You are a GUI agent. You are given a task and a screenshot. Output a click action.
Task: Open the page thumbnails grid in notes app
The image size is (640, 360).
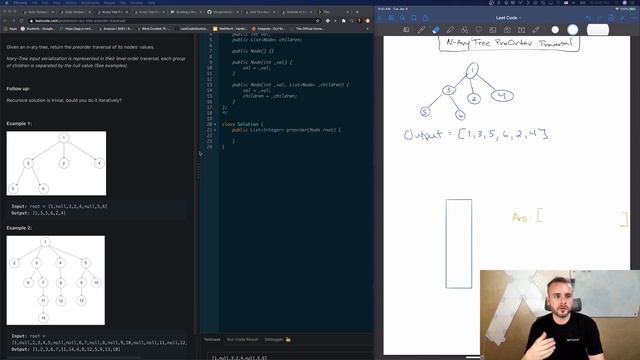tap(391, 18)
